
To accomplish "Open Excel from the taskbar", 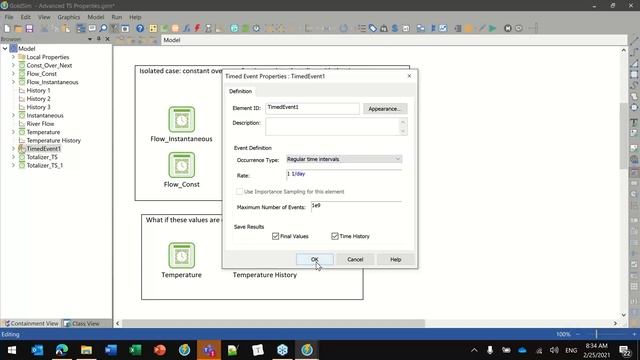I will pyautogui.click(x=135, y=350).
